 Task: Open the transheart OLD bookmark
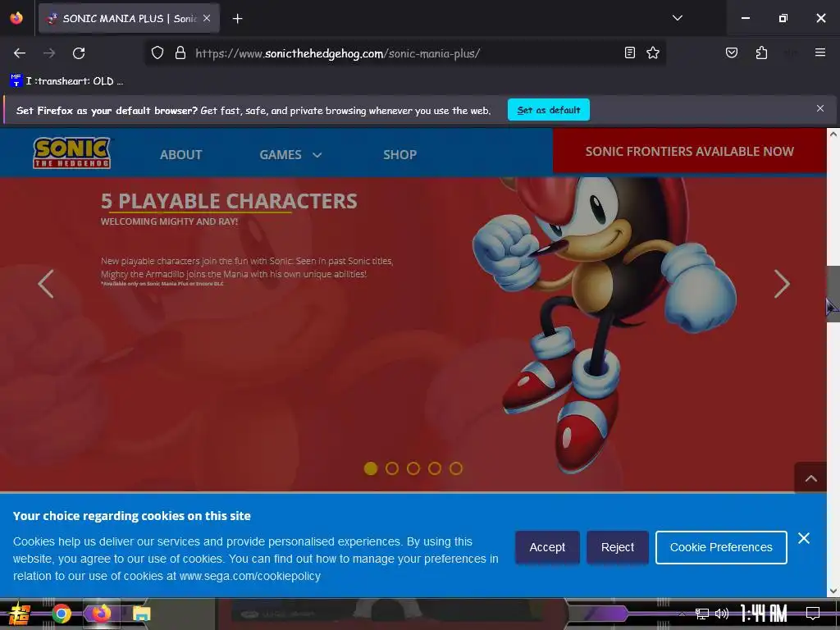[67, 81]
